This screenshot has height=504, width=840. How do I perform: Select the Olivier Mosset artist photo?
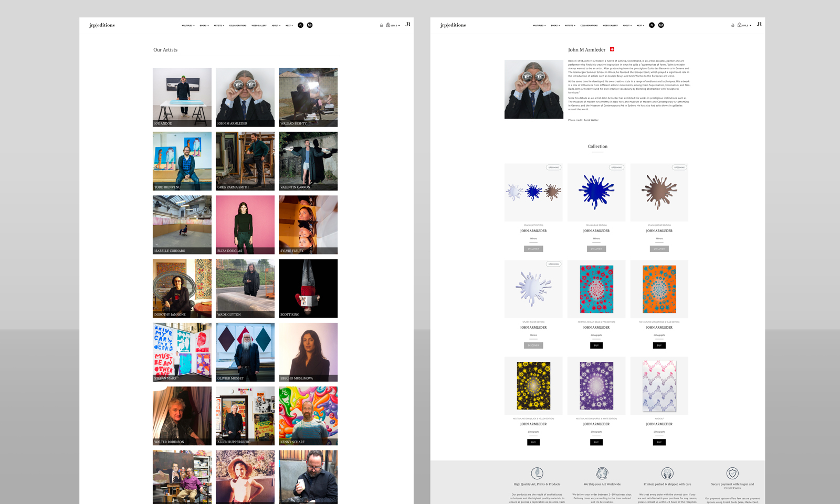pyautogui.click(x=245, y=352)
